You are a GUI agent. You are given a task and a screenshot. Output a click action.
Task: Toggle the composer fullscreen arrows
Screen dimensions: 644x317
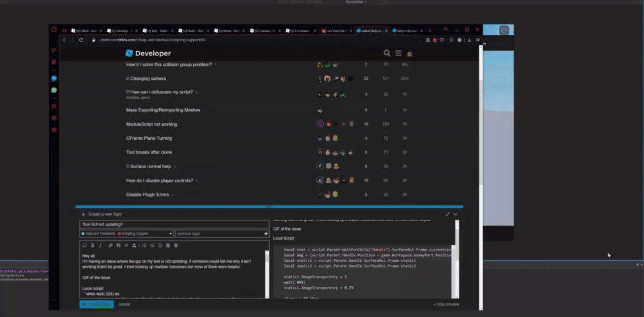click(x=448, y=214)
